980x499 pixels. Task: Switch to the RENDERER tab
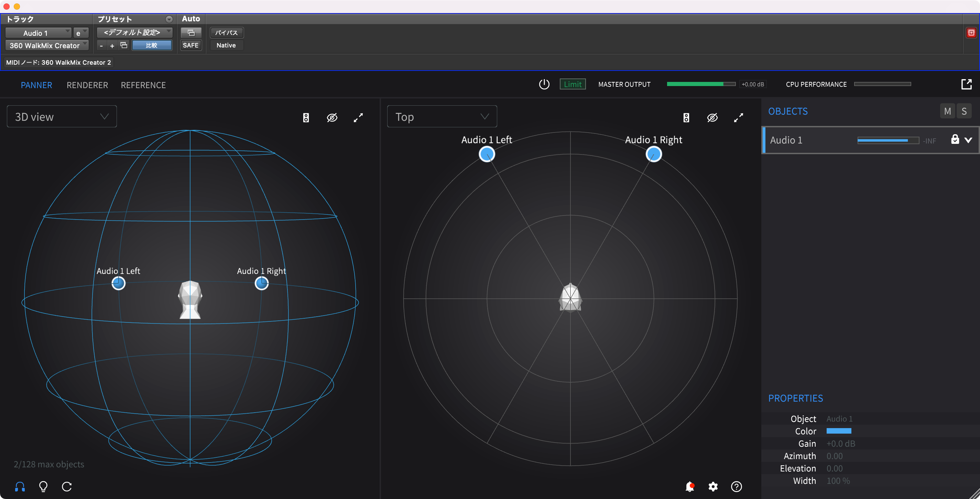point(87,85)
